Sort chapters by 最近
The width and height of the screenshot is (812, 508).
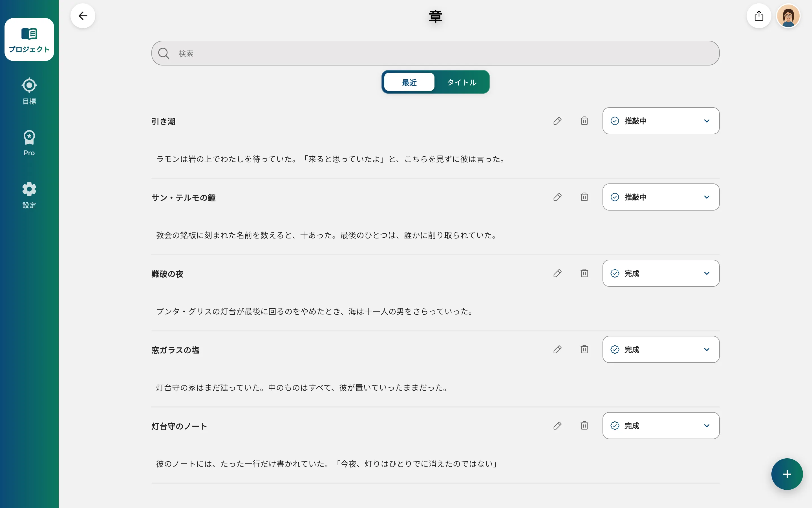click(409, 82)
